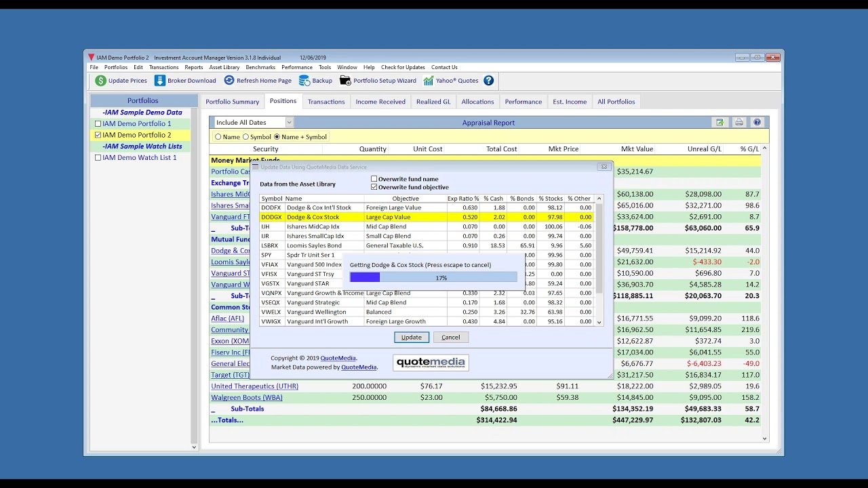Screen dimensions: 868x488
Task: Select the DODFX Dodge & Cox Int'l row
Action: coord(427,207)
